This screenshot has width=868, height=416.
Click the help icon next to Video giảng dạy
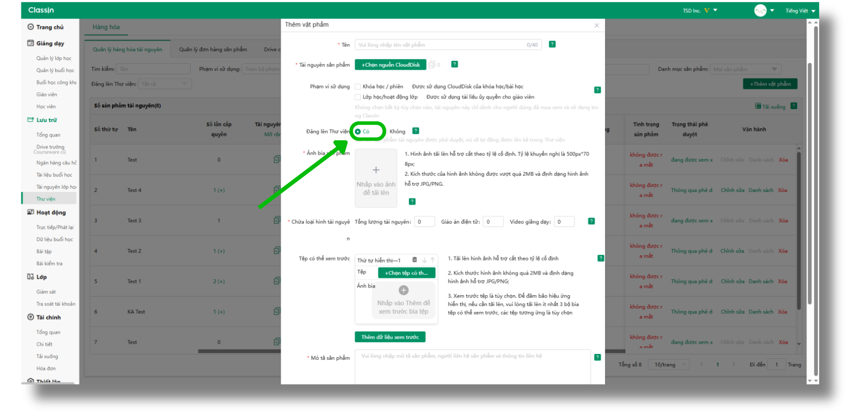(x=591, y=221)
